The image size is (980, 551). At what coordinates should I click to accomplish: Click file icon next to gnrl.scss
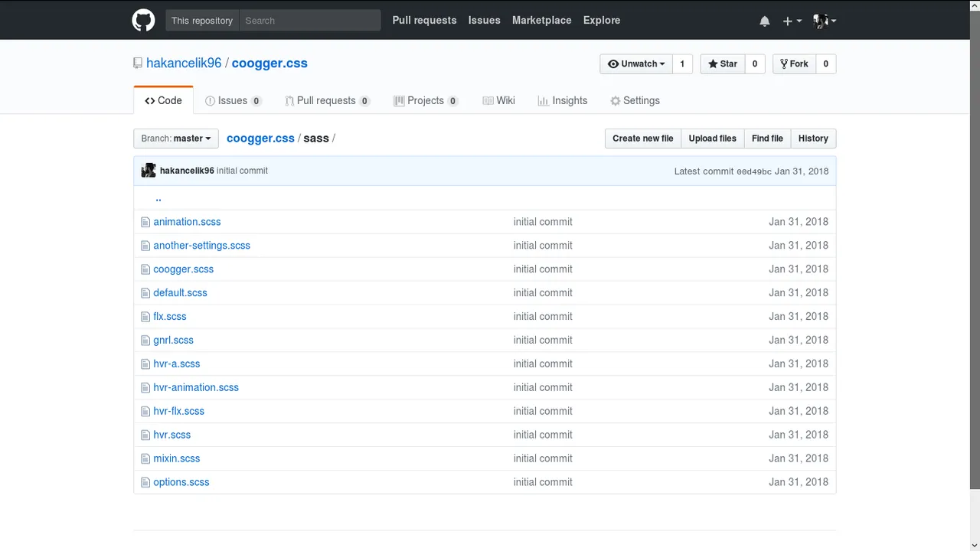(x=145, y=341)
